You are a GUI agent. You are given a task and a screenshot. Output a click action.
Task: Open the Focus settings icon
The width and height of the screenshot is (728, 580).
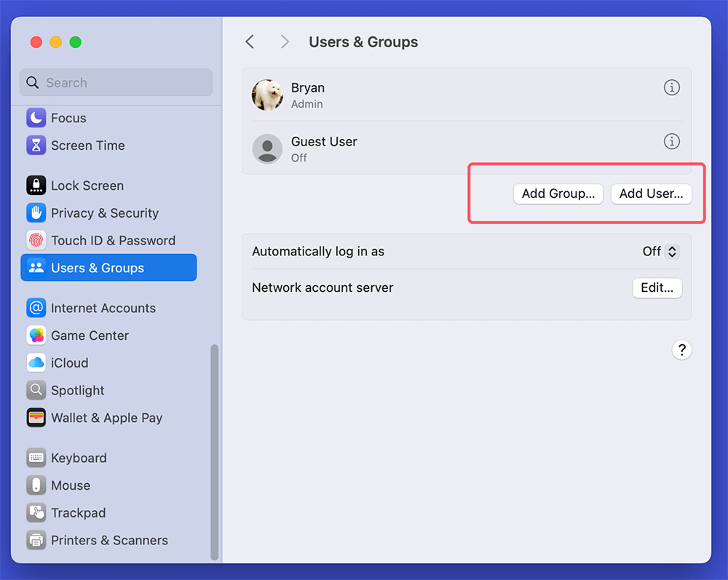(x=36, y=118)
